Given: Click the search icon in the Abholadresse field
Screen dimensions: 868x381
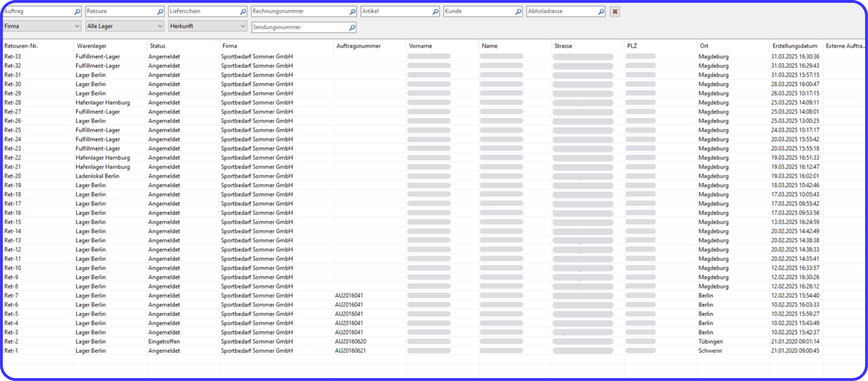Looking at the screenshot, I should click(x=601, y=12).
